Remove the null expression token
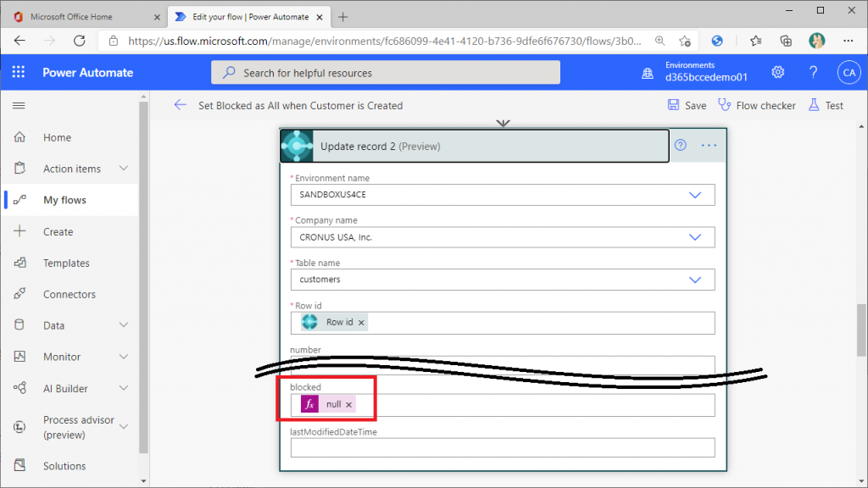This screenshot has width=868, height=488. 348,404
